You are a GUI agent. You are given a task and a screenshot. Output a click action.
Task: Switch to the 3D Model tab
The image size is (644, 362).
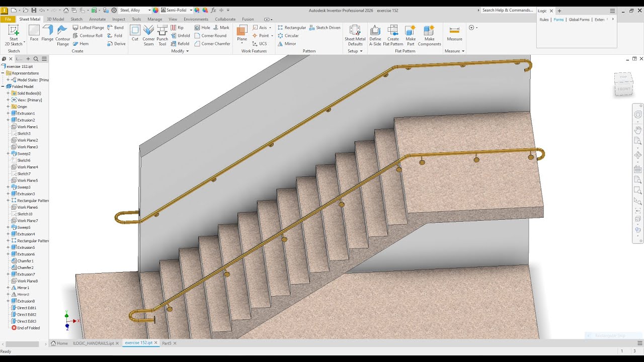coord(55,19)
